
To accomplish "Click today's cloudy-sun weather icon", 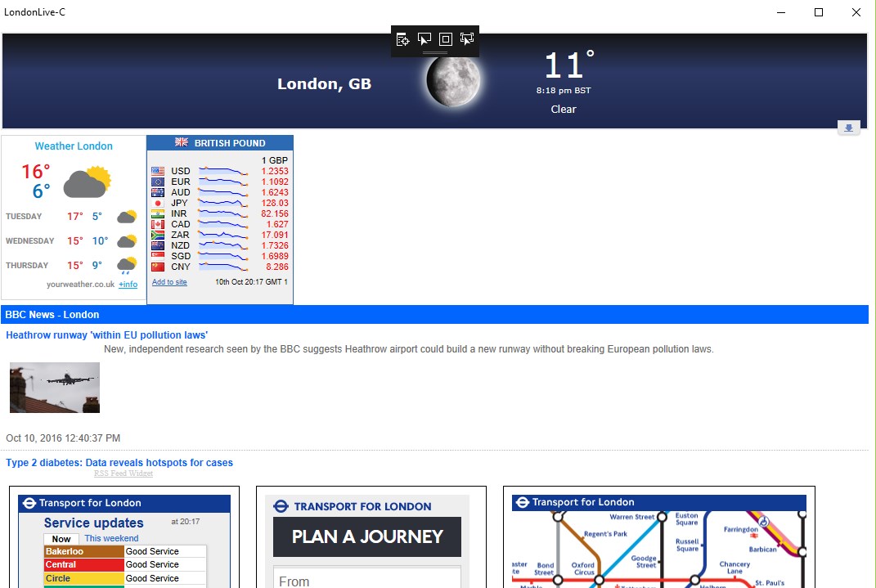I will [x=88, y=182].
